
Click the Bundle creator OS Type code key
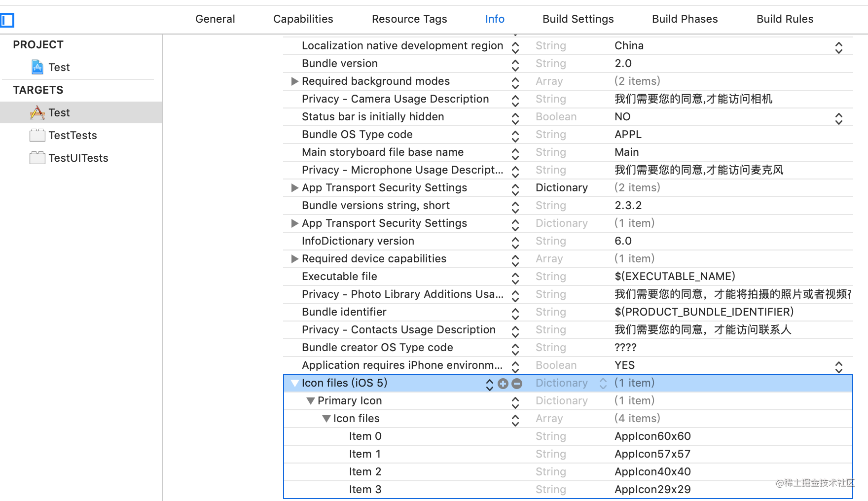point(377,347)
